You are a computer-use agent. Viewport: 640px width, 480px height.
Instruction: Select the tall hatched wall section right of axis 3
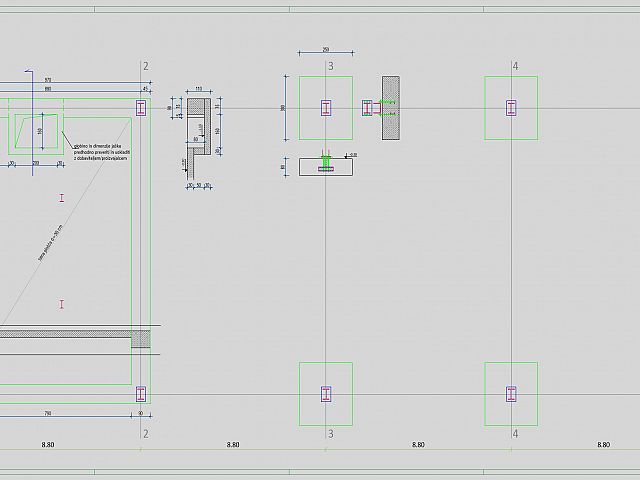coord(391,108)
